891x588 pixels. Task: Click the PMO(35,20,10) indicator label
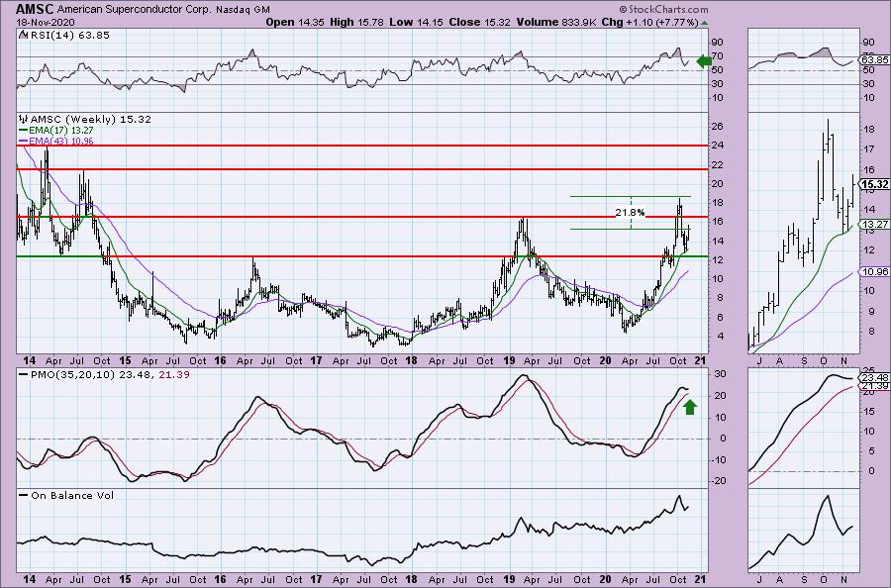point(71,375)
